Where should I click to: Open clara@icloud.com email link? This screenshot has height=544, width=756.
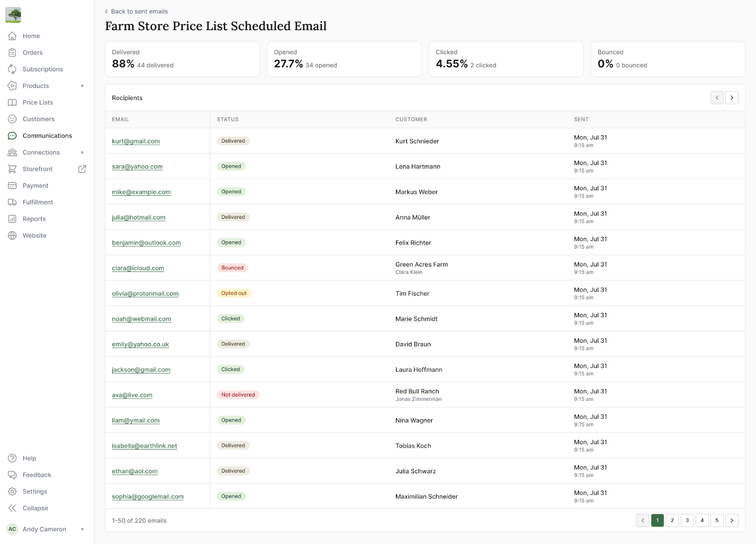138,268
